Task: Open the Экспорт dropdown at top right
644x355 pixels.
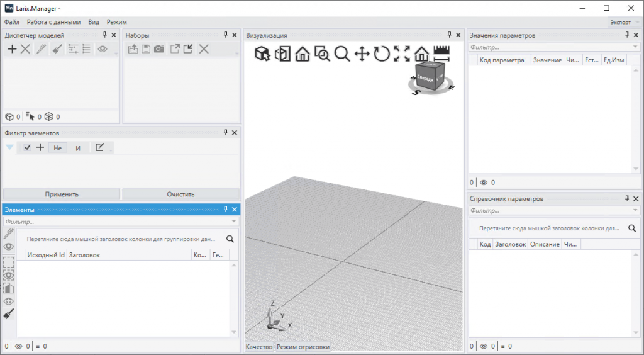Action: click(x=623, y=22)
